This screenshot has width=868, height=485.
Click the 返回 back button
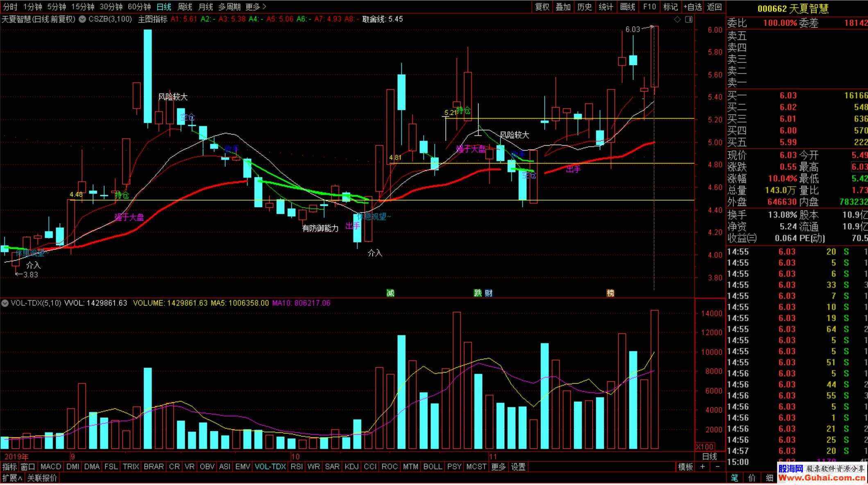pyautogui.click(x=714, y=7)
